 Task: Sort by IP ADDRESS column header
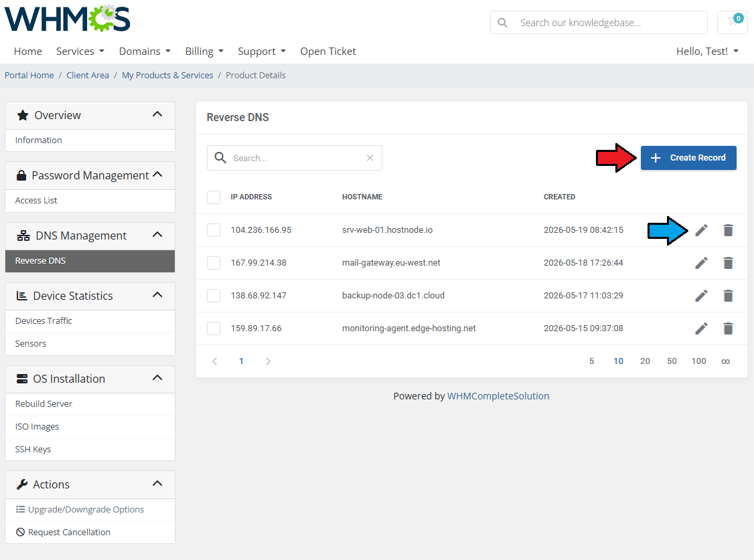pos(251,197)
